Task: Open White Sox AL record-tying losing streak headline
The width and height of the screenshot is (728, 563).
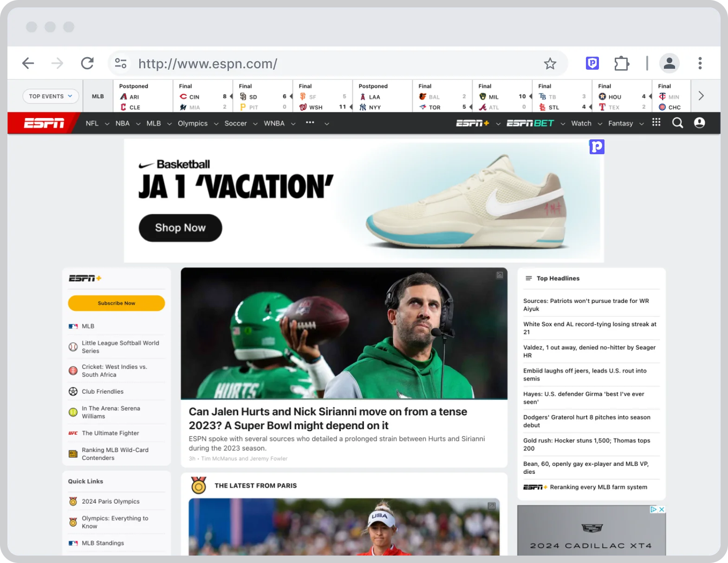Action: (x=590, y=328)
